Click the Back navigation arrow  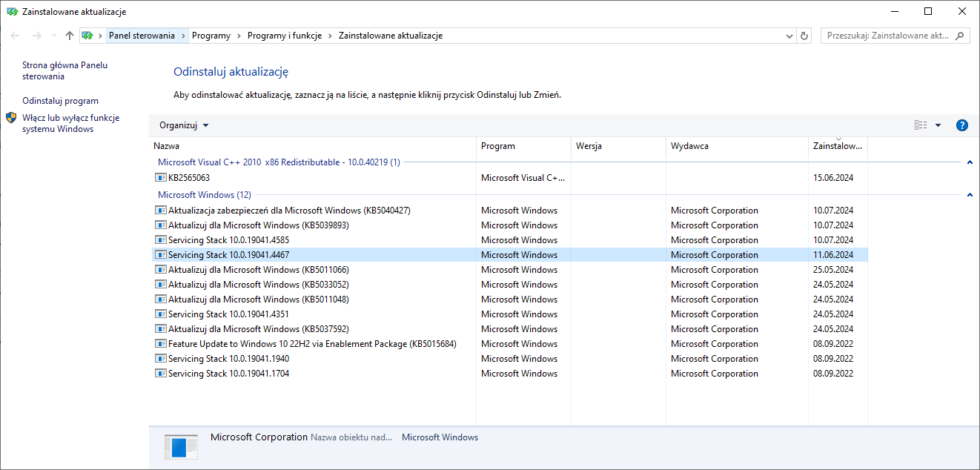pyautogui.click(x=16, y=36)
